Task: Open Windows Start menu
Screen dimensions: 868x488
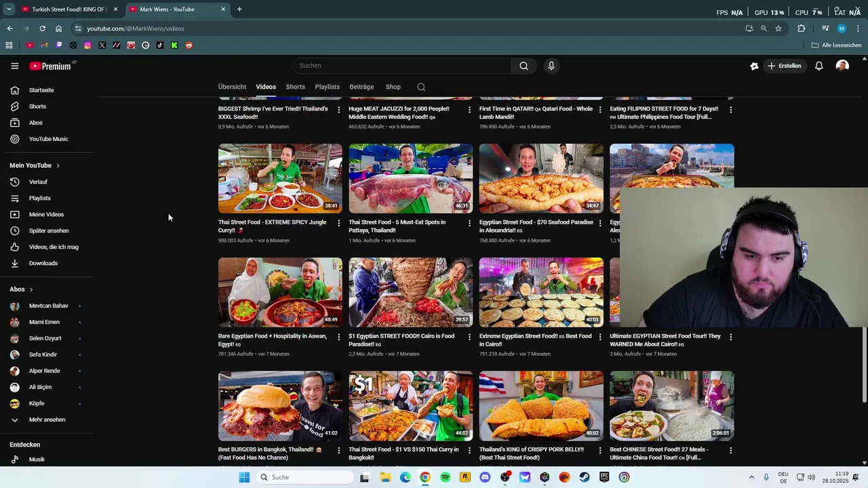Action: pos(244,477)
